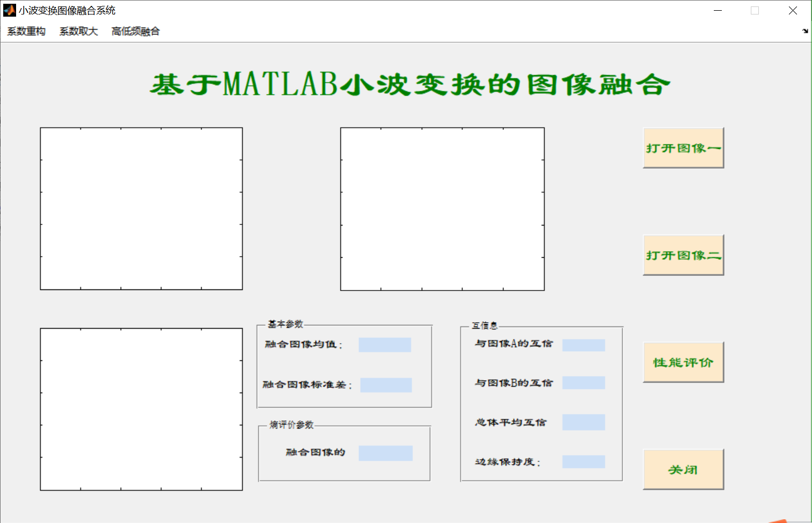The width and height of the screenshot is (812, 523).
Task: Click the 总体平均互信 value field
Action: [x=583, y=422]
